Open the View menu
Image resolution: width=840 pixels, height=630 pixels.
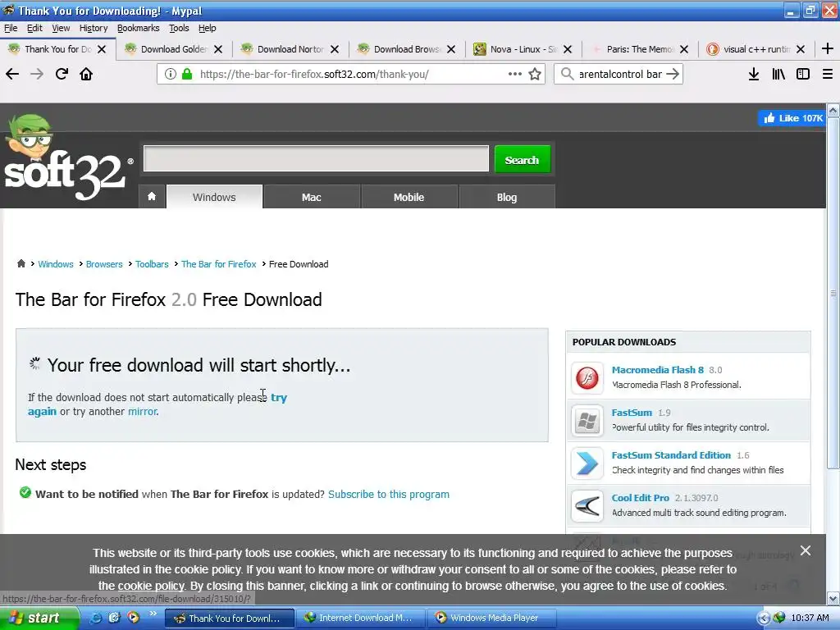(x=61, y=28)
